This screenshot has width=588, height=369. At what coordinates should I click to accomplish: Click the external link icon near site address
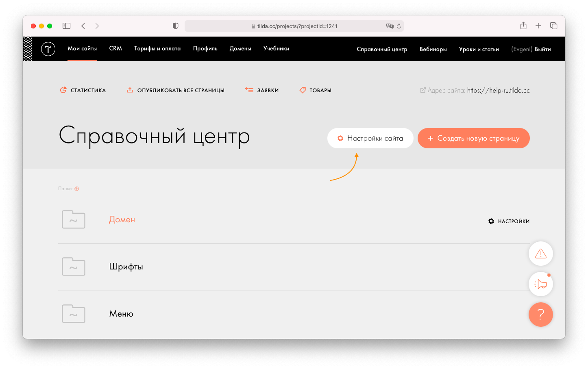pyautogui.click(x=423, y=90)
